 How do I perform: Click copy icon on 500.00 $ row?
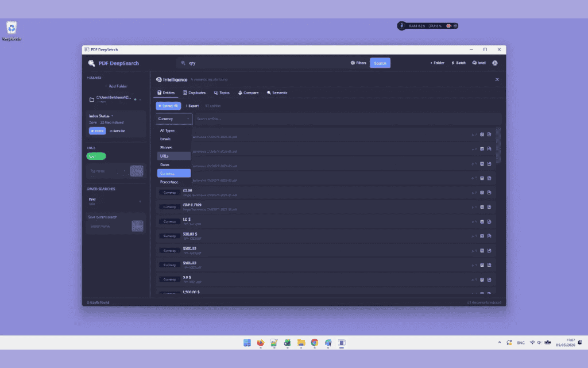tap(482, 236)
